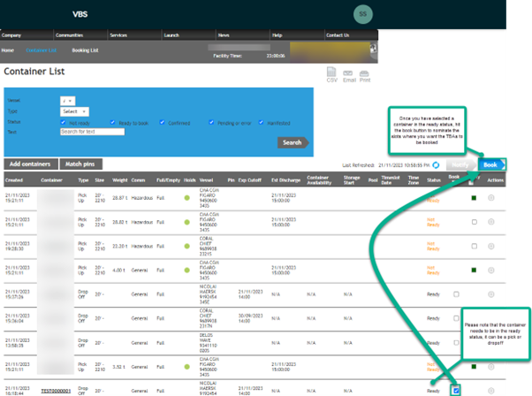Click the Email icon
The width and height of the screenshot is (532, 396).
click(349, 74)
